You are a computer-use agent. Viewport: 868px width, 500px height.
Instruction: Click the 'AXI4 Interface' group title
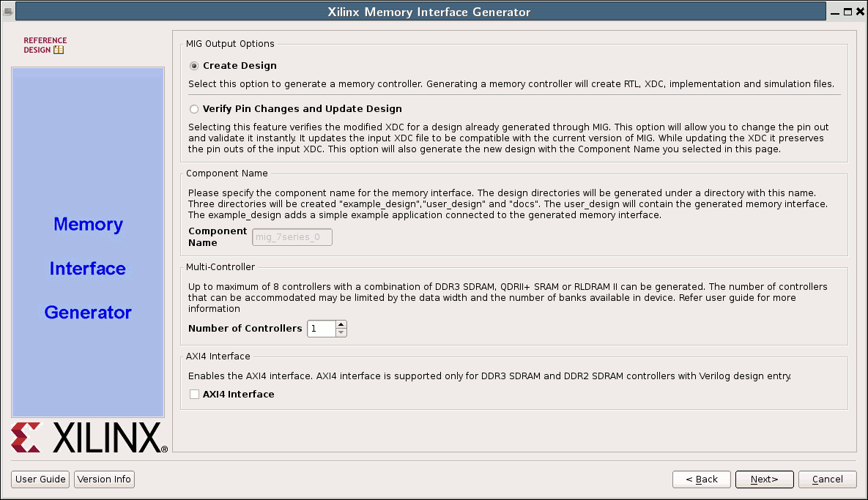pos(218,357)
